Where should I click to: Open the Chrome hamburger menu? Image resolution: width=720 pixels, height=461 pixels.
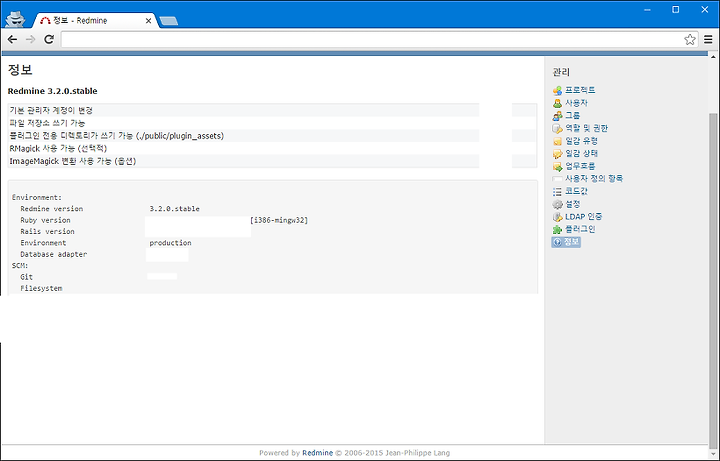point(708,39)
